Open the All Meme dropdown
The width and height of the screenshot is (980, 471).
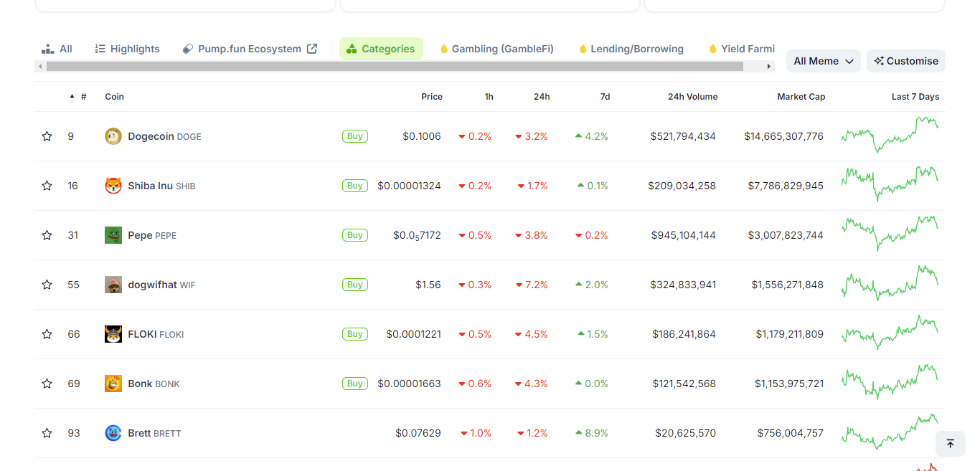[x=824, y=61]
